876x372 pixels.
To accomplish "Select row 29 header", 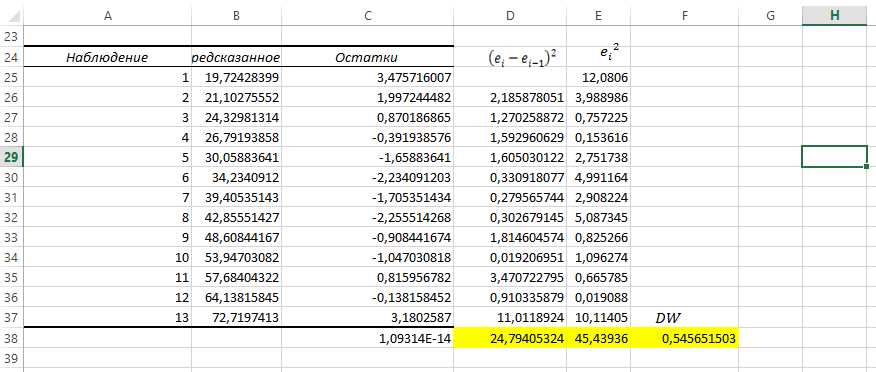I will point(12,157).
